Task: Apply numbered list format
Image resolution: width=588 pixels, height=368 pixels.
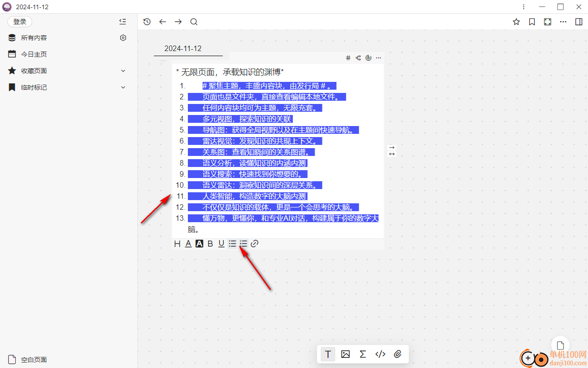Action: [243, 244]
